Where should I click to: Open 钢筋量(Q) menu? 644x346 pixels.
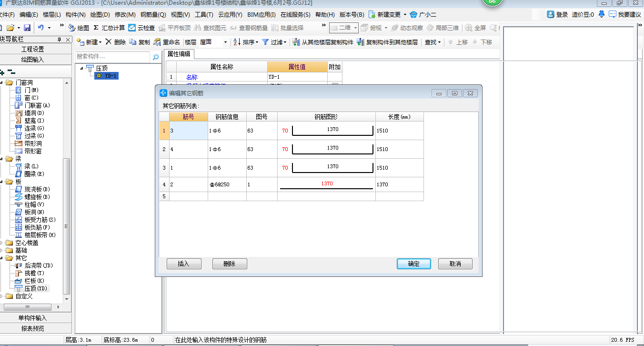tap(153, 15)
